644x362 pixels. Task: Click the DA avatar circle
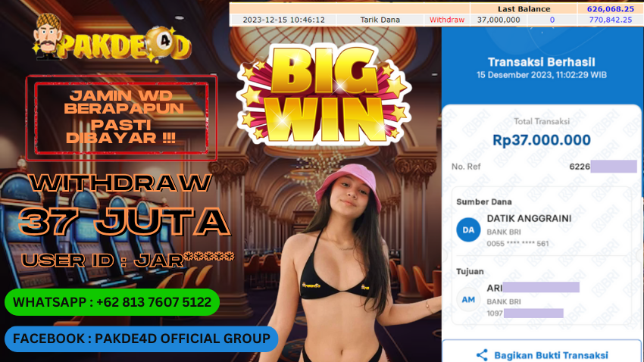click(468, 229)
